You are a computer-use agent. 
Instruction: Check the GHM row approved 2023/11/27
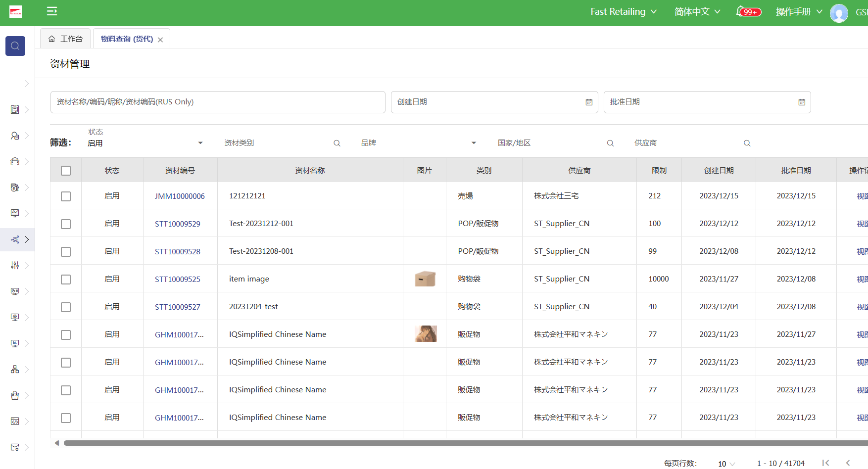pos(66,335)
